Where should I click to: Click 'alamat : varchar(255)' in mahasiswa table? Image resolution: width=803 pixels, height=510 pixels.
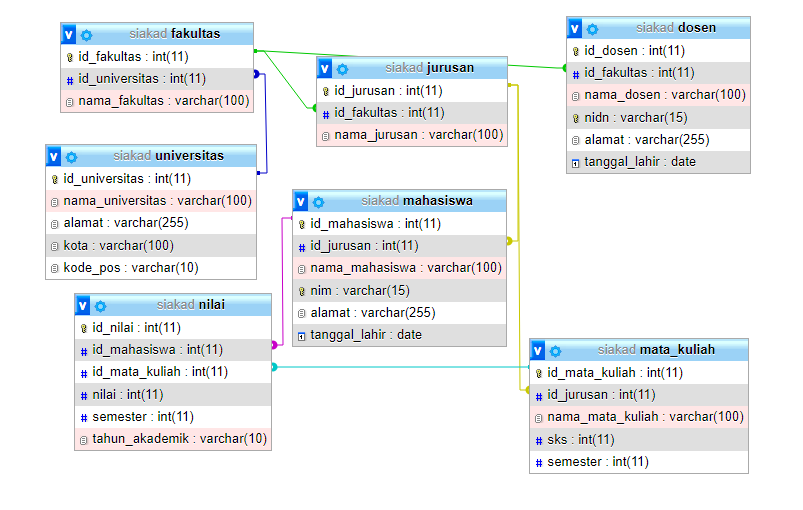coord(399,313)
